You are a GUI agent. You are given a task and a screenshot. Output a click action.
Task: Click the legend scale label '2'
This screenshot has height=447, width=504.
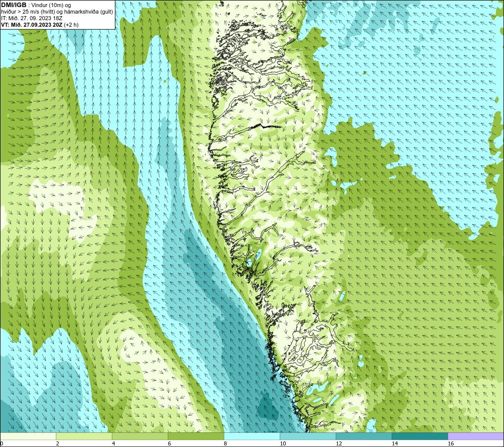click(57, 443)
